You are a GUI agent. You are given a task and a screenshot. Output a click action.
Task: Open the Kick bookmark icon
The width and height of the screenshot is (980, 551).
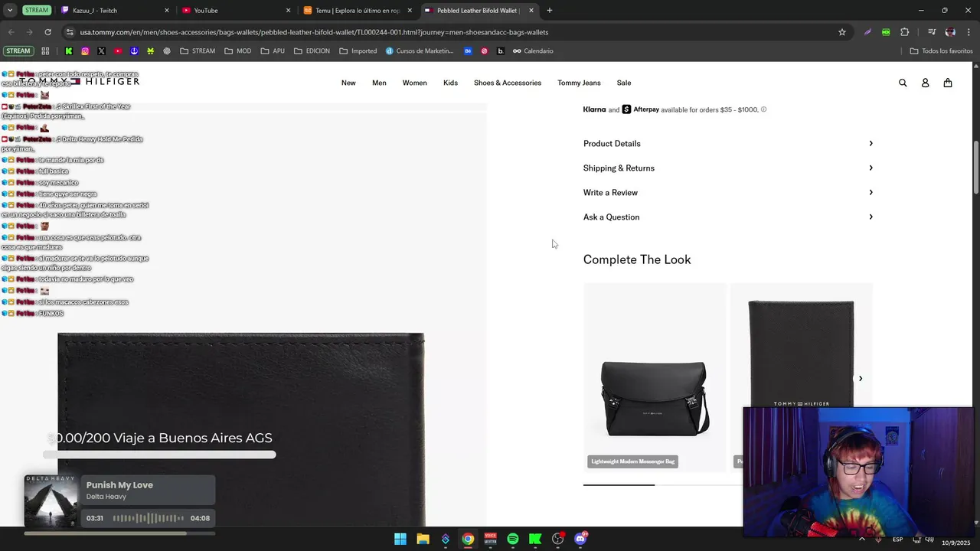coord(68,51)
